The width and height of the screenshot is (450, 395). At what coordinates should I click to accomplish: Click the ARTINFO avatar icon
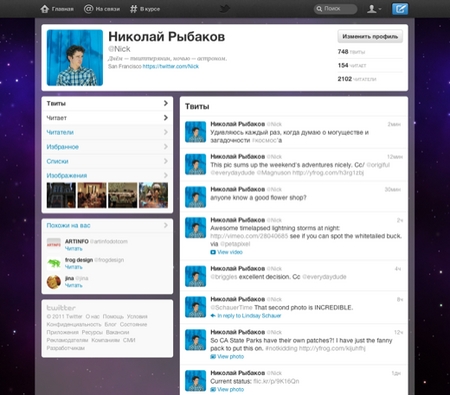(54, 244)
